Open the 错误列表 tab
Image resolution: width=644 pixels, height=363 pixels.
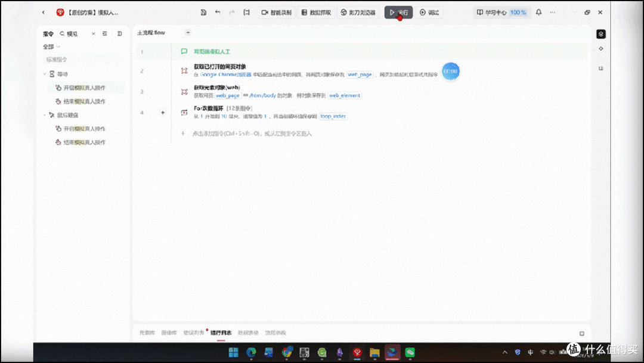(193, 333)
